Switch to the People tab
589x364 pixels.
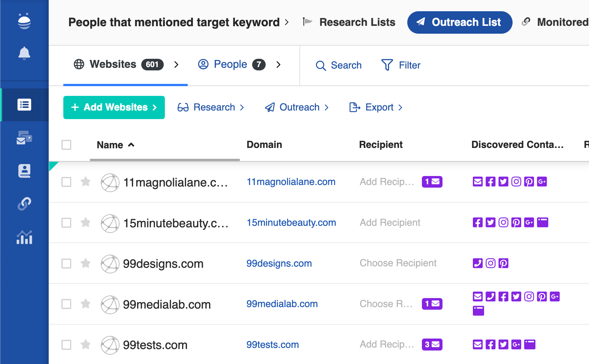click(230, 65)
